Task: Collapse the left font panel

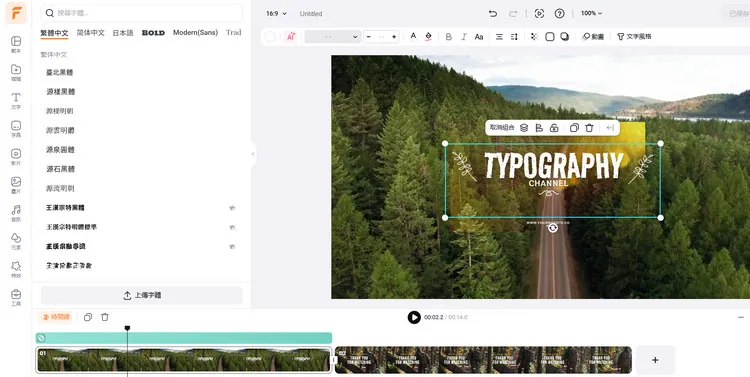Action: (253, 154)
